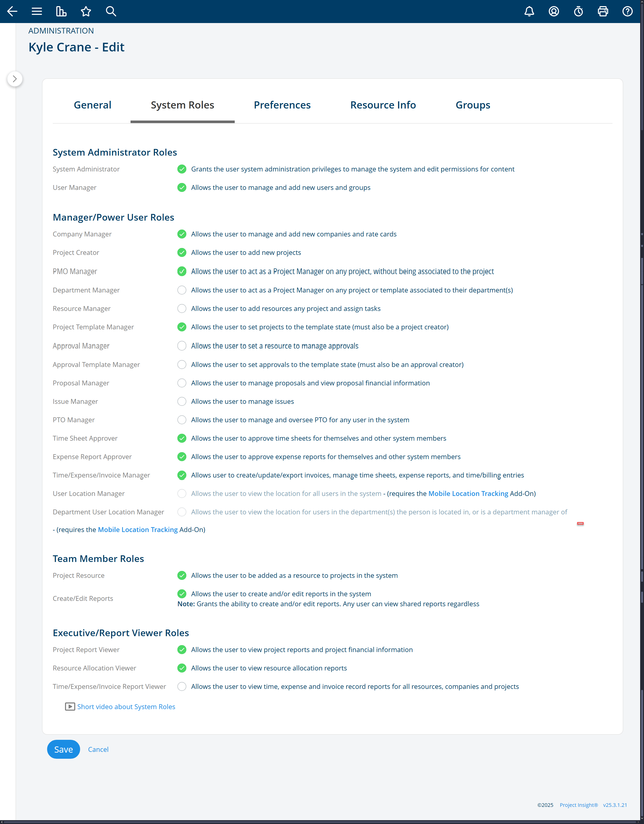Open Mobile Location Tracking link for User Location Manager
644x824 pixels.
(x=468, y=493)
